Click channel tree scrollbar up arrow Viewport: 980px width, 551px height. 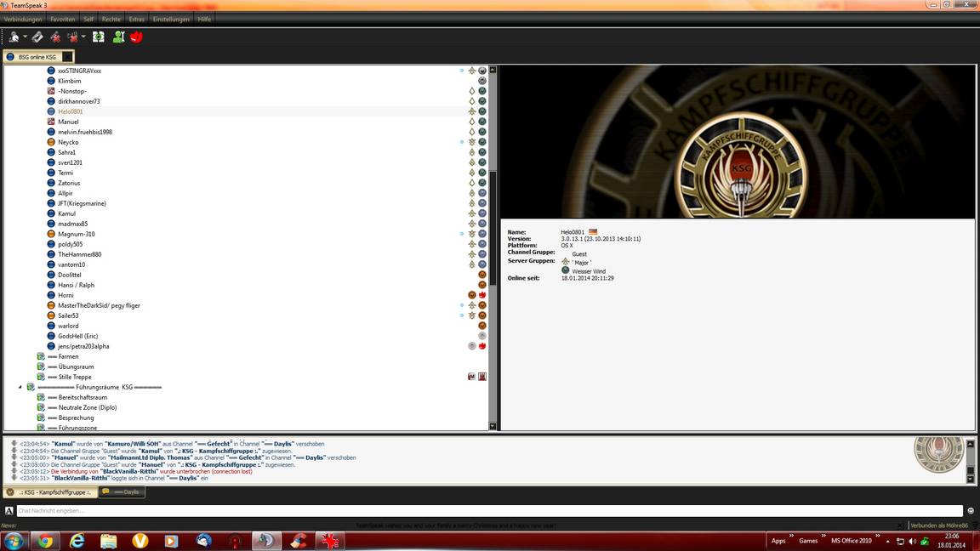[493, 70]
